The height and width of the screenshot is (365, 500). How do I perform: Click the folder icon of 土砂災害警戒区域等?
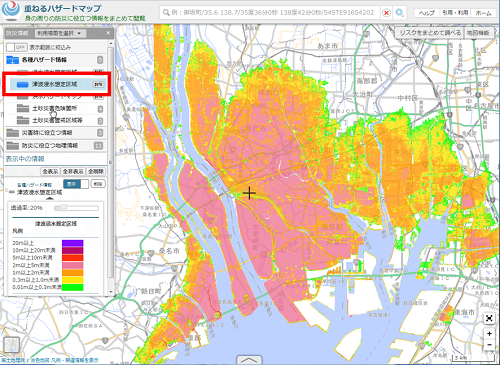coord(23,120)
